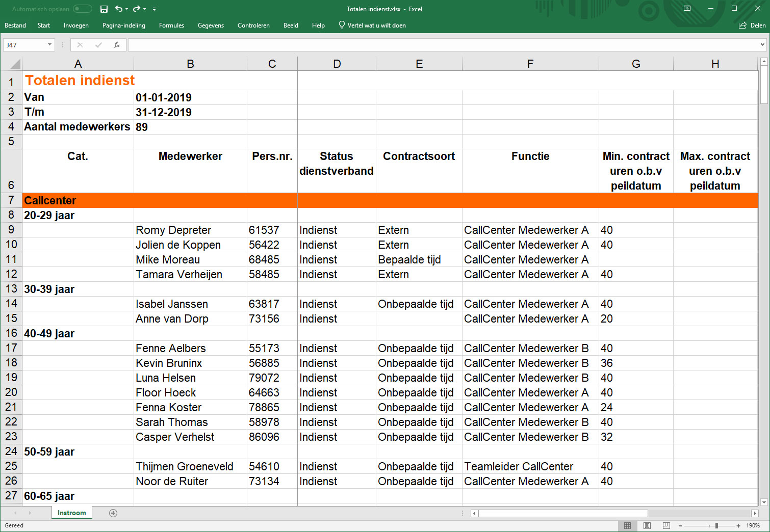Click the Save icon in quick access toolbar
The height and width of the screenshot is (532, 770).
104,9
